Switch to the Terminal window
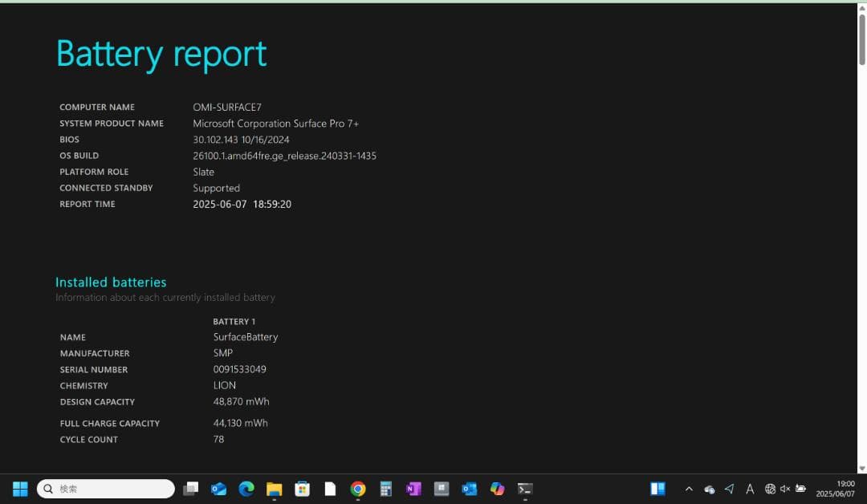Image resolution: width=867 pixels, height=504 pixels. coord(525,489)
